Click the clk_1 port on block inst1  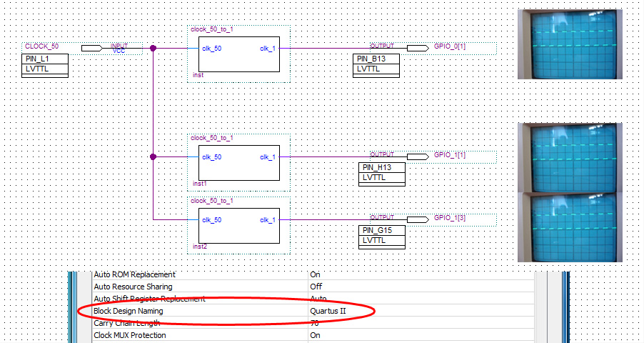[268, 157]
